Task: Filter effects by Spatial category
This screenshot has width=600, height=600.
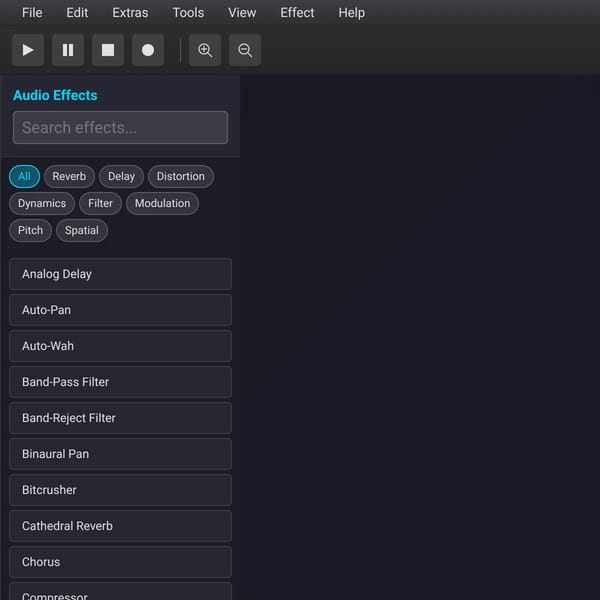Action: point(82,230)
